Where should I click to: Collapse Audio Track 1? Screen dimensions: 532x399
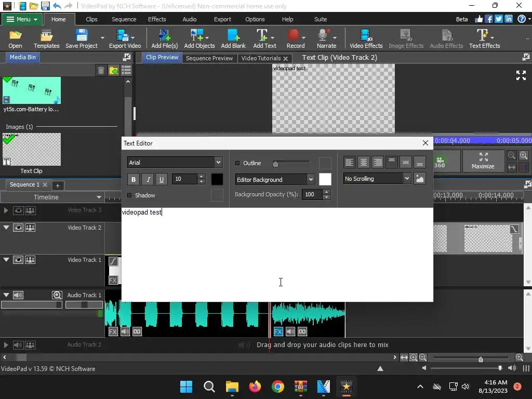tap(6, 295)
